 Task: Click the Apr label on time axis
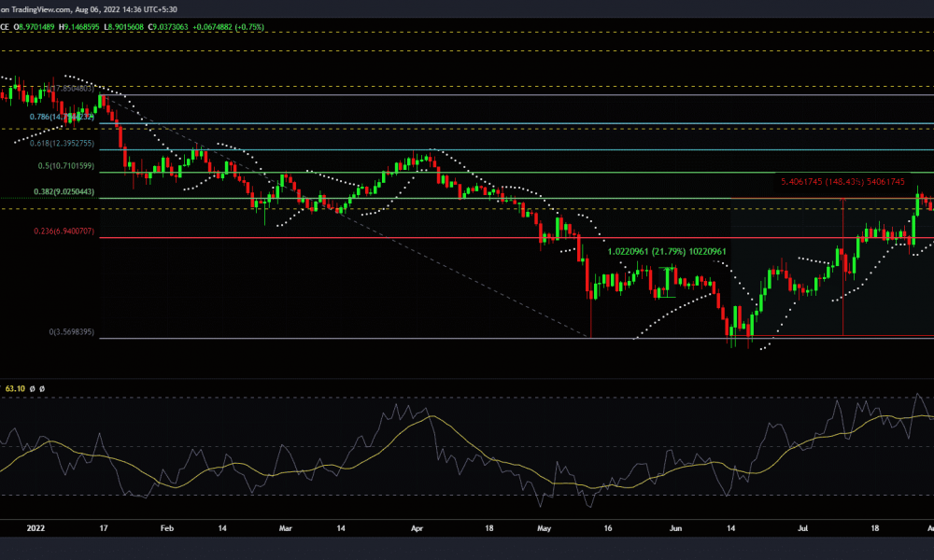click(417, 528)
